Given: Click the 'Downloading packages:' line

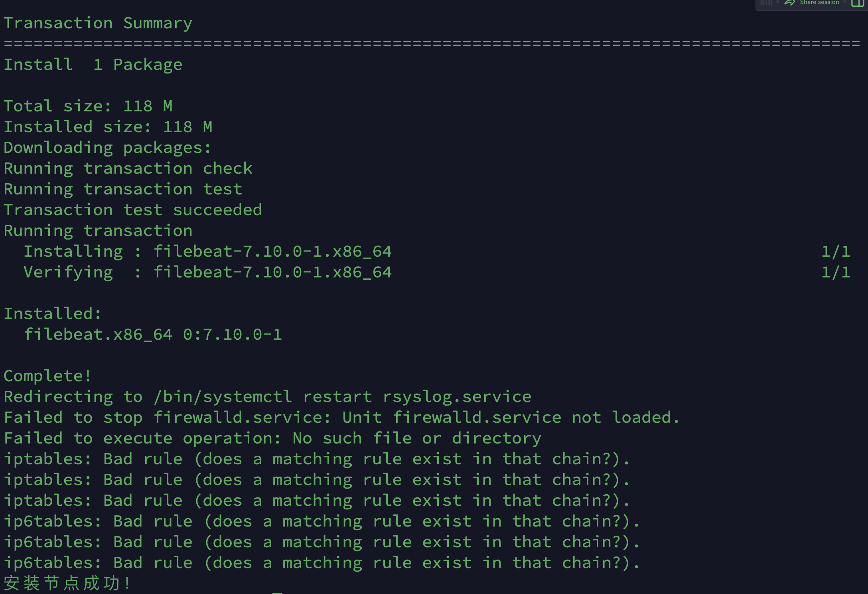Looking at the screenshot, I should [107, 148].
